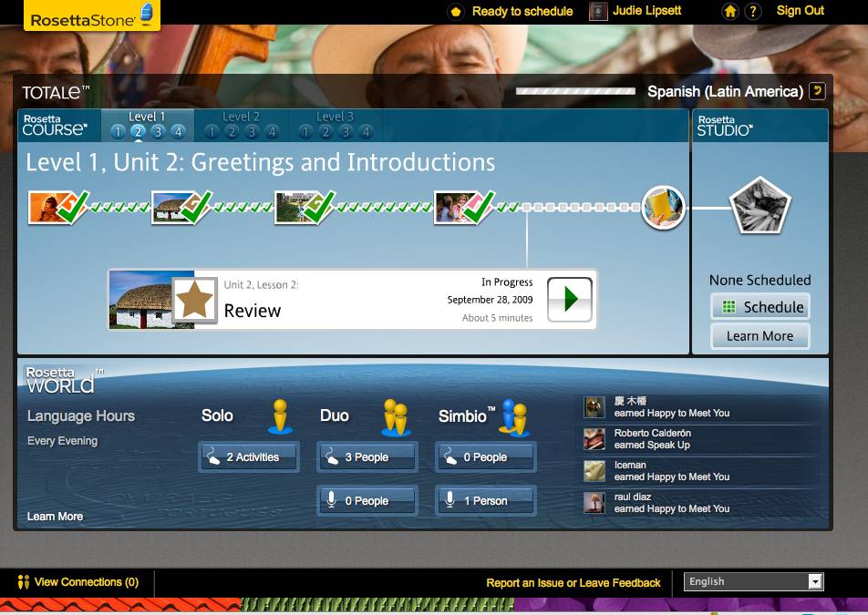Click the Studio pentagon session icon
The width and height of the screenshot is (868, 615).
(x=760, y=206)
